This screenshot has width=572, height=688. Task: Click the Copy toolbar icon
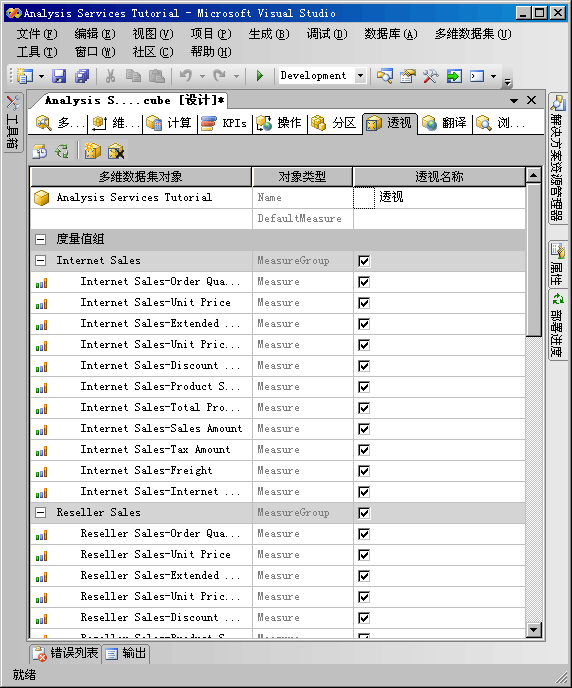pyautogui.click(x=133, y=76)
